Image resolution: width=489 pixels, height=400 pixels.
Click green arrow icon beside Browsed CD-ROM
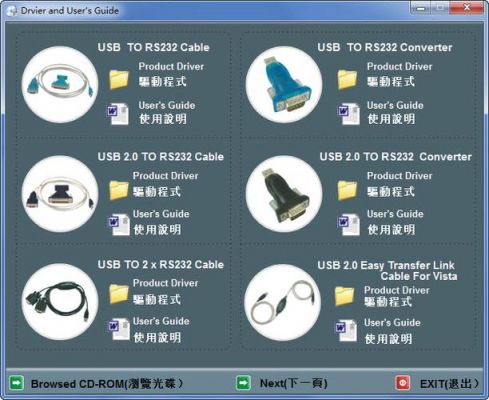(16, 382)
